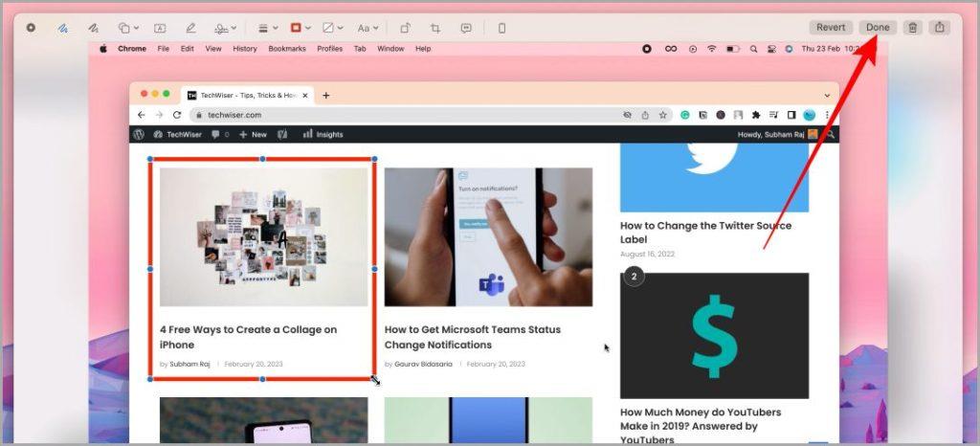Open the File menu
The image size is (980, 446).
(x=163, y=49)
